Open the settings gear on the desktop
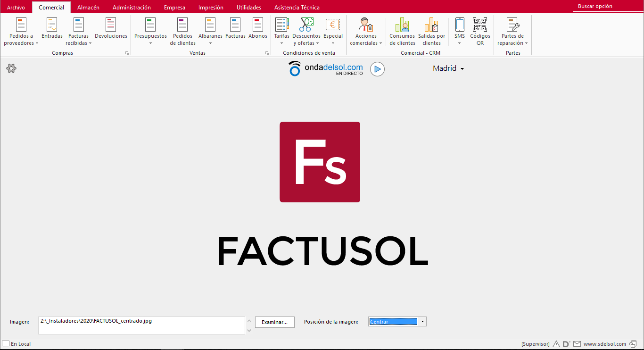Viewport: 644px width, 350px height. [11, 68]
